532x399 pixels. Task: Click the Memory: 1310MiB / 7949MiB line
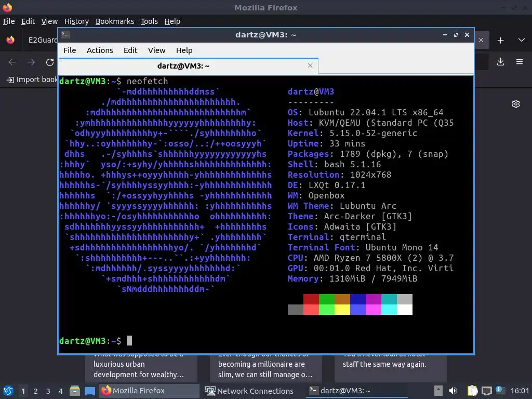352,278
